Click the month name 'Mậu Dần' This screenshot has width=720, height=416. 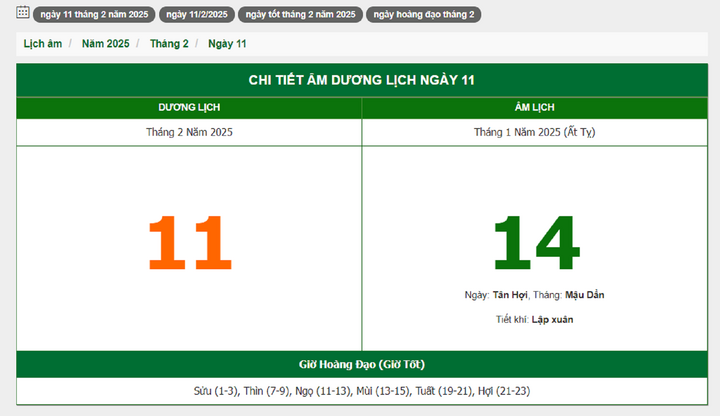click(584, 295)
